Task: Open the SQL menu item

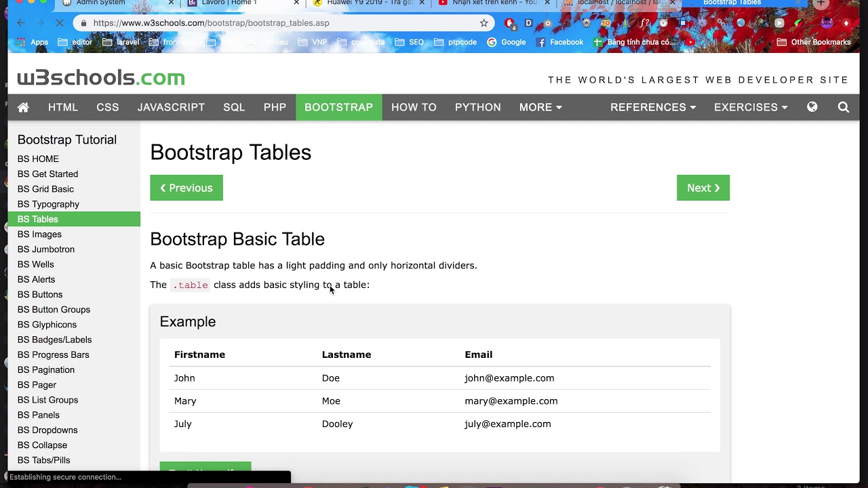Action: coord(234,107)
